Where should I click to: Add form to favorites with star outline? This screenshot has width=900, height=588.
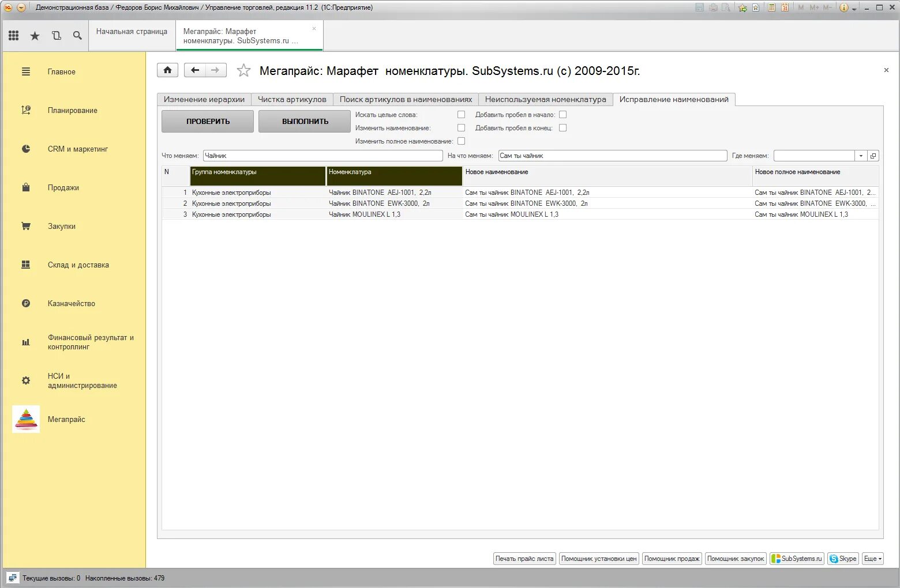244,70
